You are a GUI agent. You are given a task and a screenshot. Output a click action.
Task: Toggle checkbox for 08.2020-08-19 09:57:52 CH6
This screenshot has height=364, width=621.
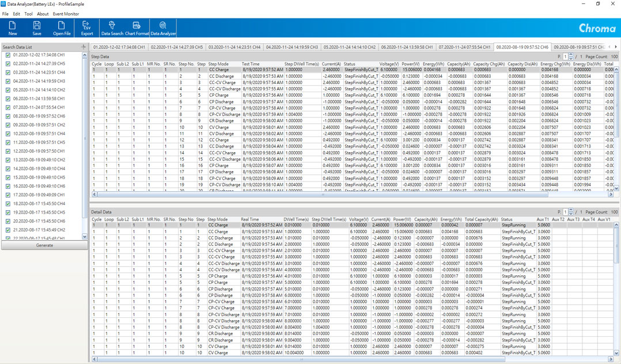7,116
